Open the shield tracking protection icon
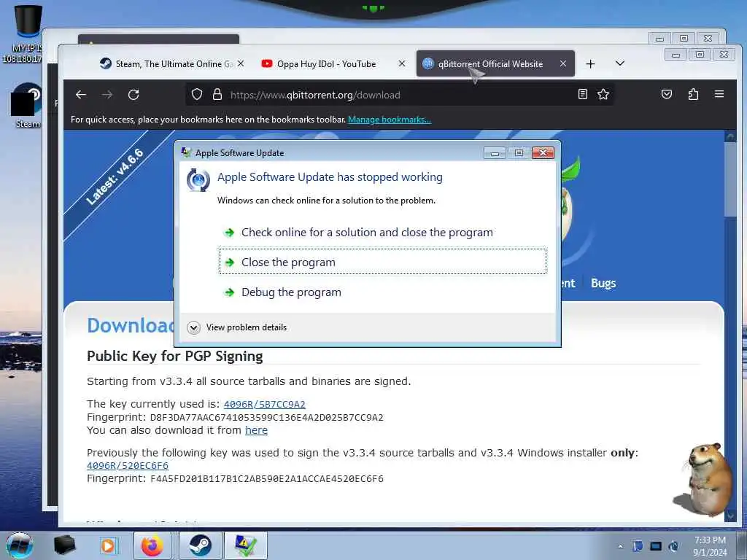Screen dimensions: 747x560 coord(197,94)
